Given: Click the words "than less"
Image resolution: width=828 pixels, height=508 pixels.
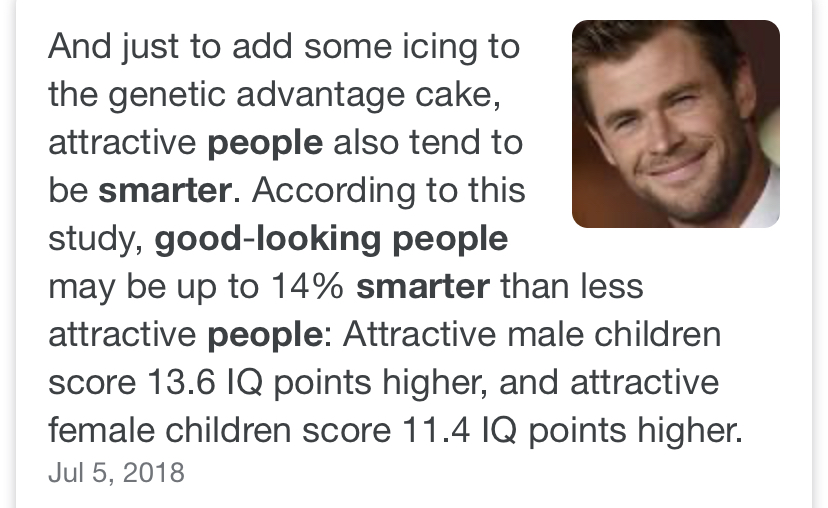Looking at the screenshot, I should point(572,286).
